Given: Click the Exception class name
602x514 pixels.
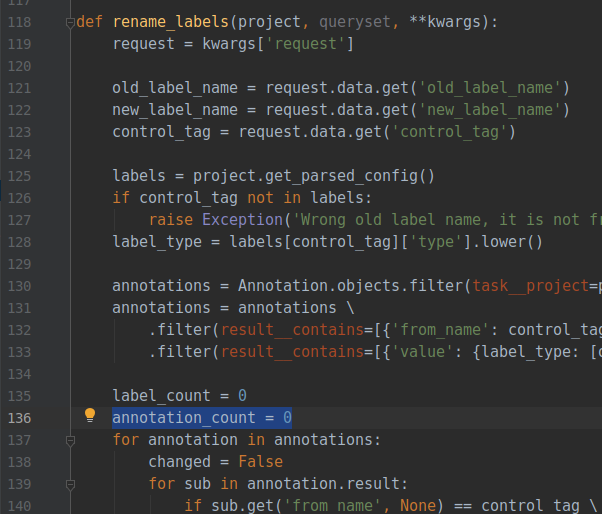Looking at the screenshot, I should pos(243,220).
